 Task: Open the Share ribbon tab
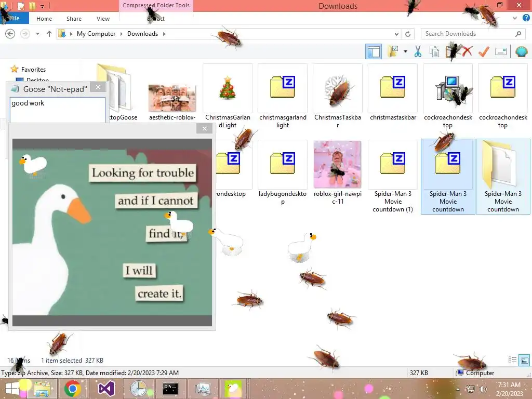(x=74, y=19)
